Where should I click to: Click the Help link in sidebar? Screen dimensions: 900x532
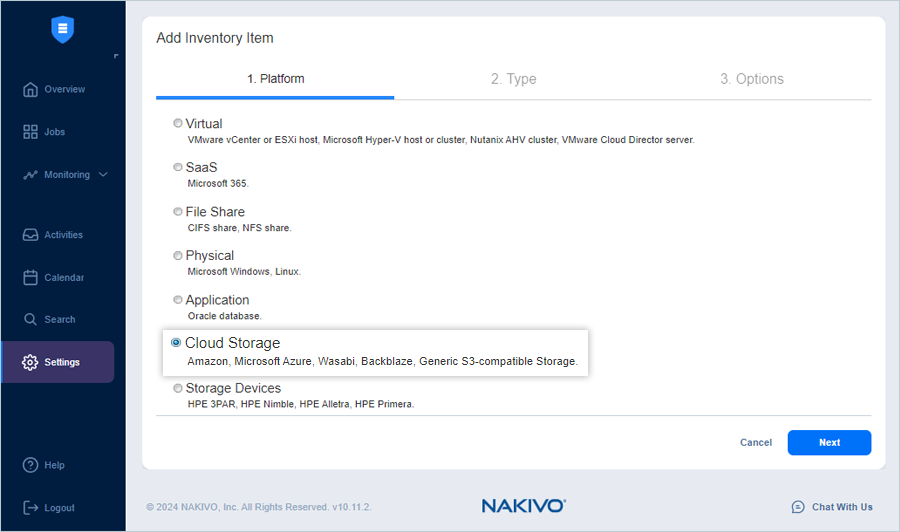click(55, 465)
